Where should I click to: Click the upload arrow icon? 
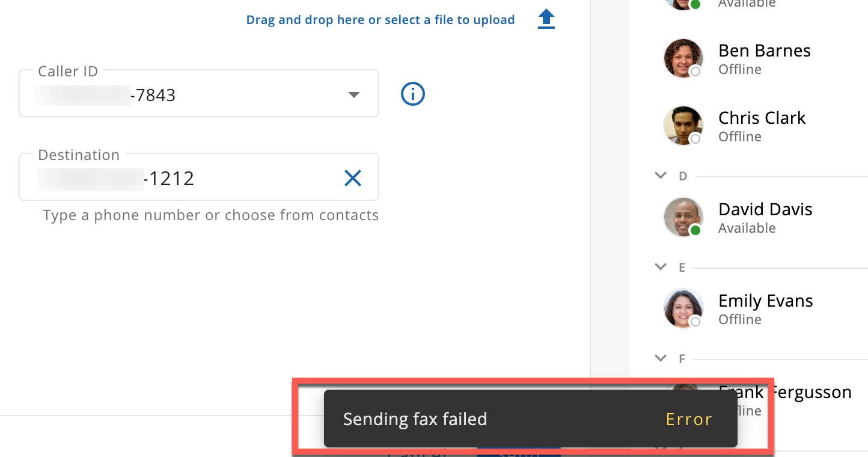pyautogui.click(x=546, y=20)
